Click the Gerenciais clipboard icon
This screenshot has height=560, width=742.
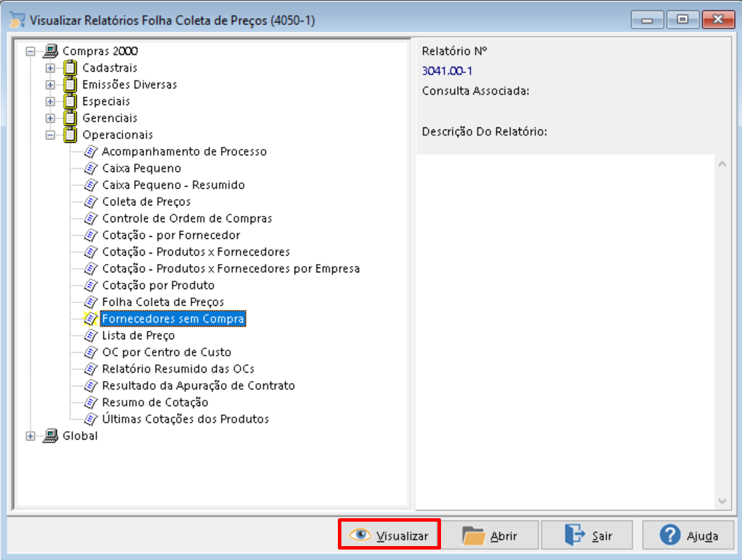click(70, 118)
